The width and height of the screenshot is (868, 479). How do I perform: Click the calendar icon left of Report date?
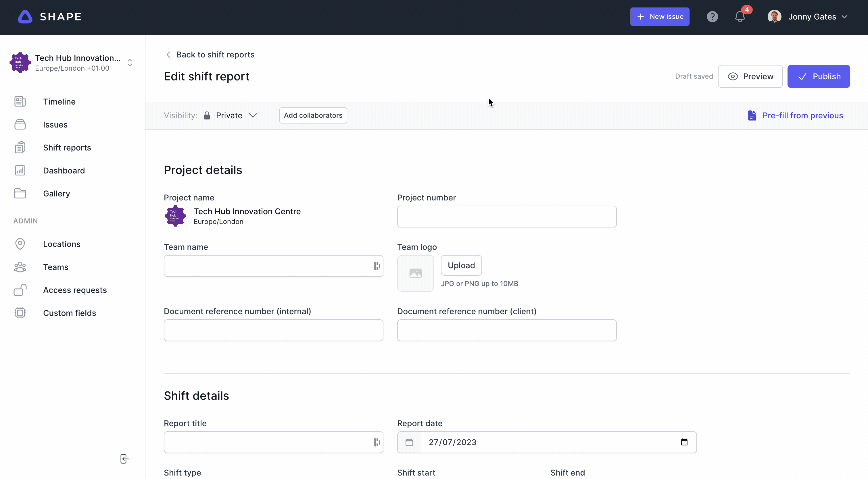point(409,442)
